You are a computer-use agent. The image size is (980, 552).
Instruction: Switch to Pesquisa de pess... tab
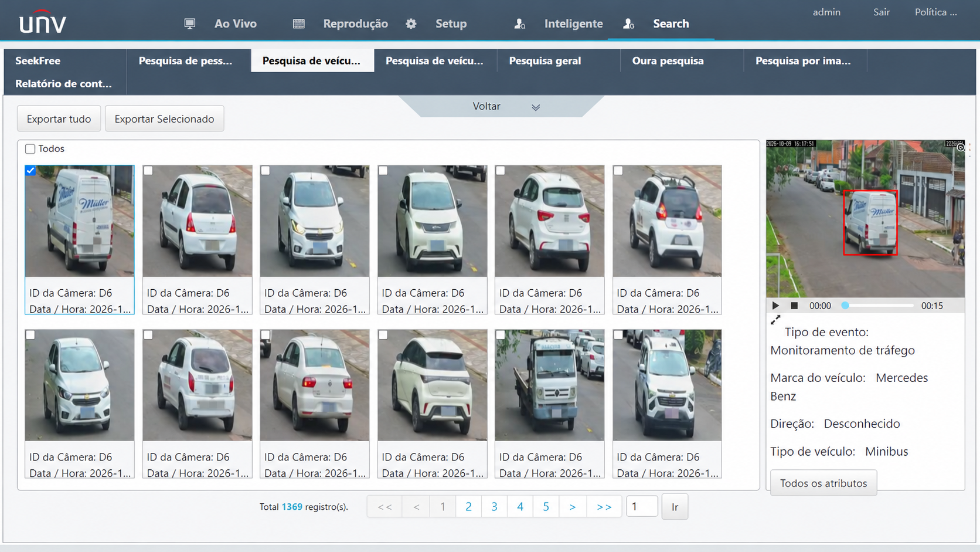[189, 60]
